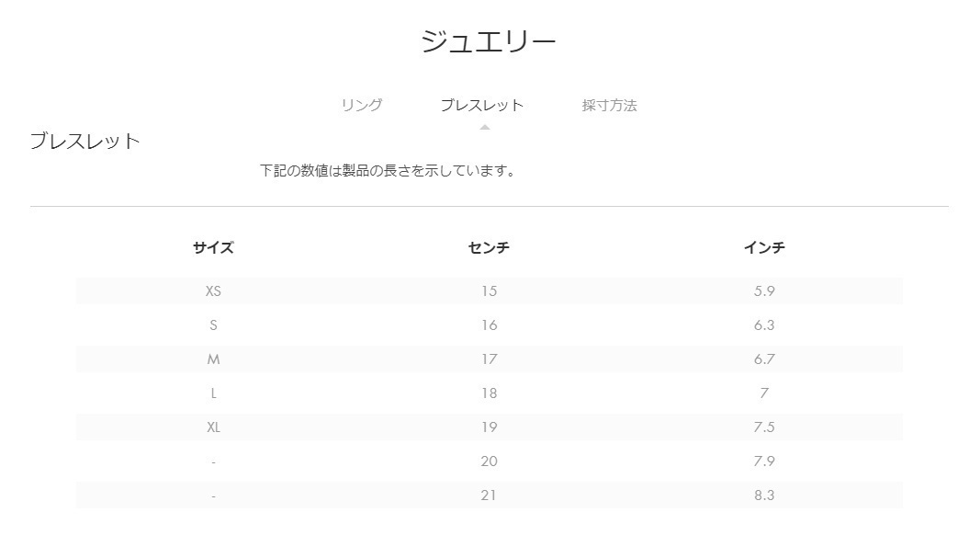
Task: Select the XL size row label
Action: [213, 427]
